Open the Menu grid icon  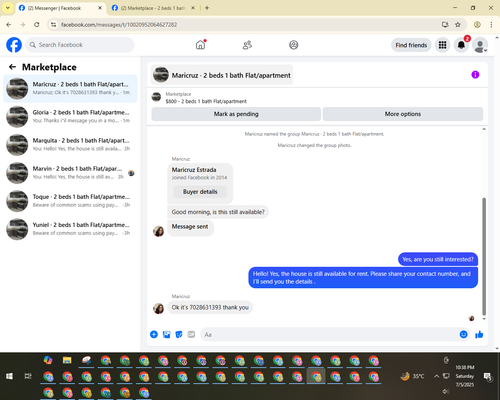tap(442, 45)
